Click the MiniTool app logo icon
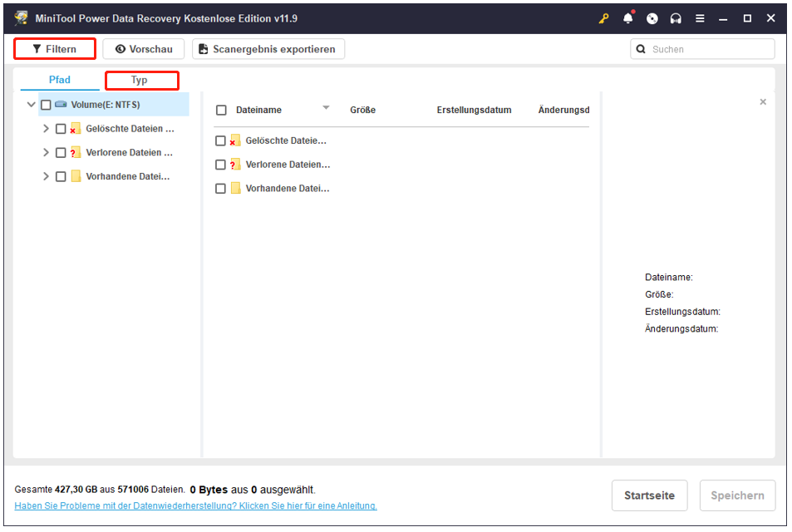792x532 pixels. [22, 18]
